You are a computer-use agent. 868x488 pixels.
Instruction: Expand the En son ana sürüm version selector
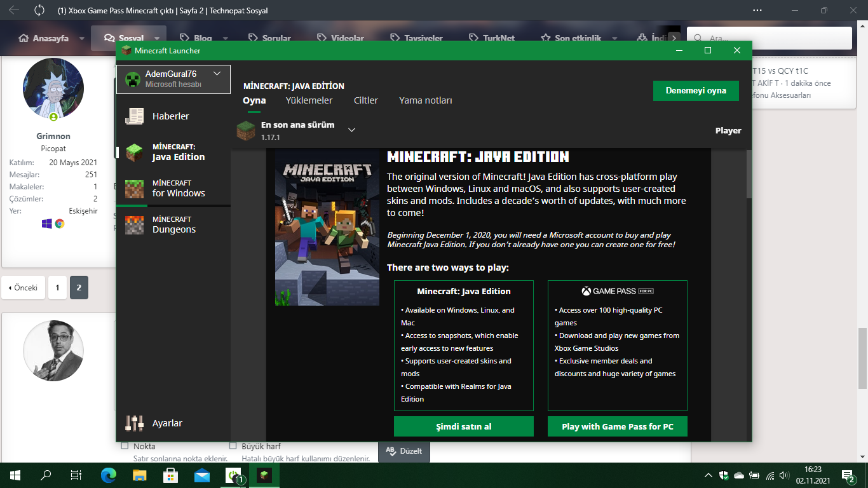351,130
